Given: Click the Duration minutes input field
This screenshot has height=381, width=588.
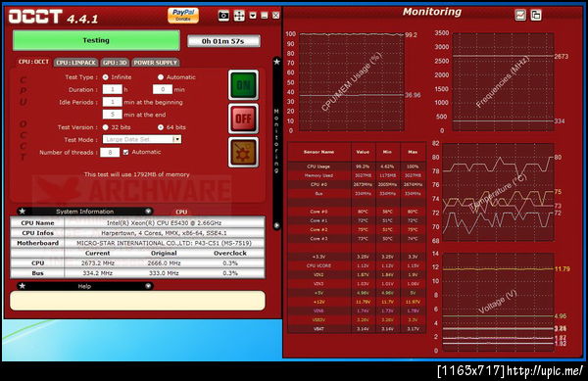Looking at the screenshot, I should [163, 89].
